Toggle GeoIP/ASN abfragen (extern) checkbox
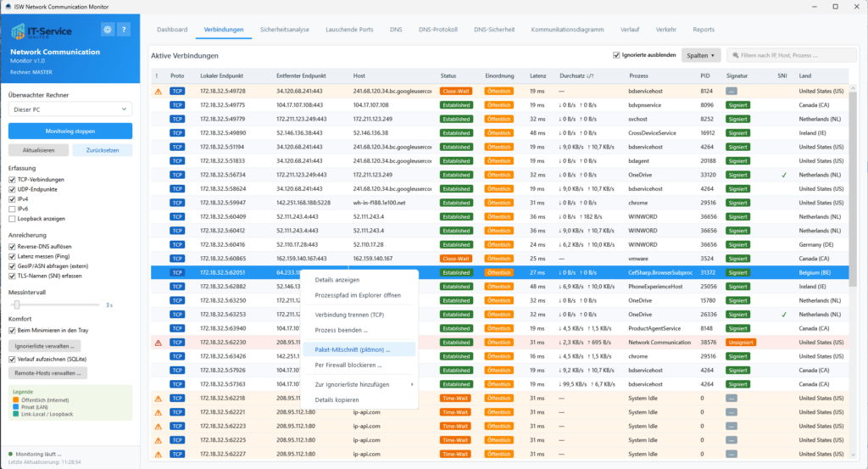 tap(12, 266)
